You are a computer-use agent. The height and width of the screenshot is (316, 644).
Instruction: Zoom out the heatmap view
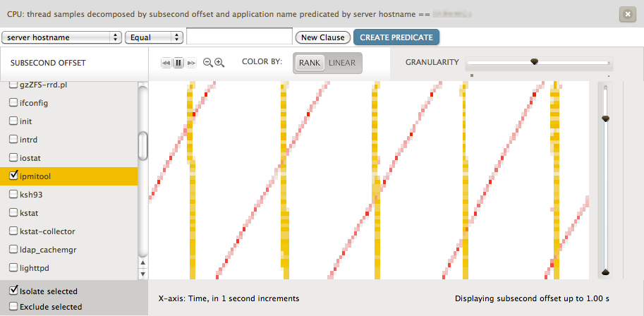(207, 63)
